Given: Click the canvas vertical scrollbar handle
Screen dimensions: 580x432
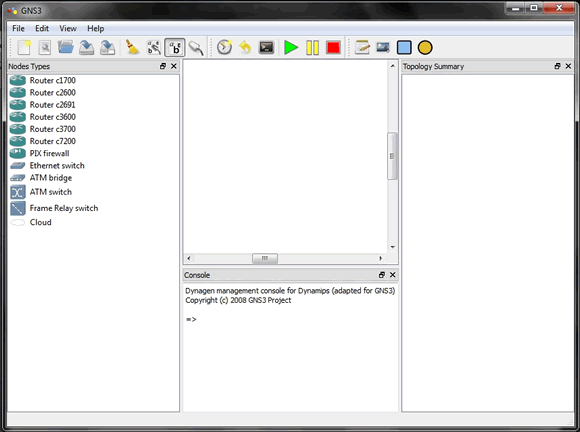Looking at the screenshot, I should 392,156.
